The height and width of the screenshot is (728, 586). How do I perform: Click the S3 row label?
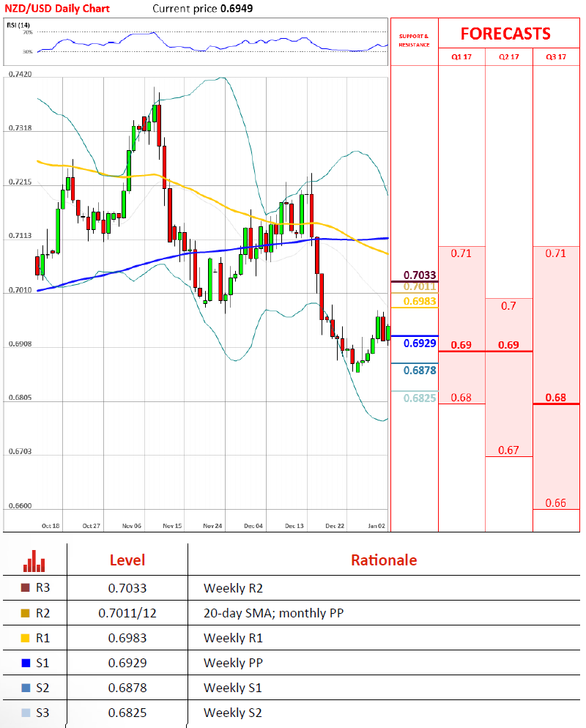pyautogui.click(x=42, y=713)
